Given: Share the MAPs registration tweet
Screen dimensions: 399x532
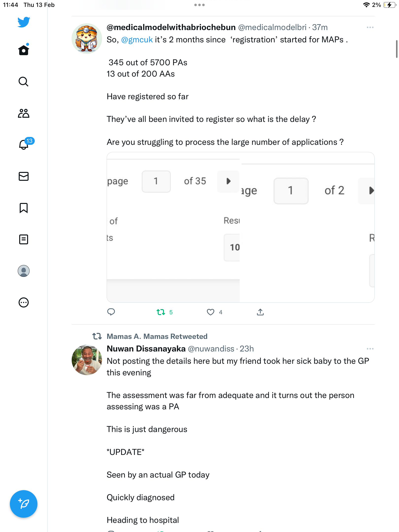Looking at the screenshot, I should (260, 312).
